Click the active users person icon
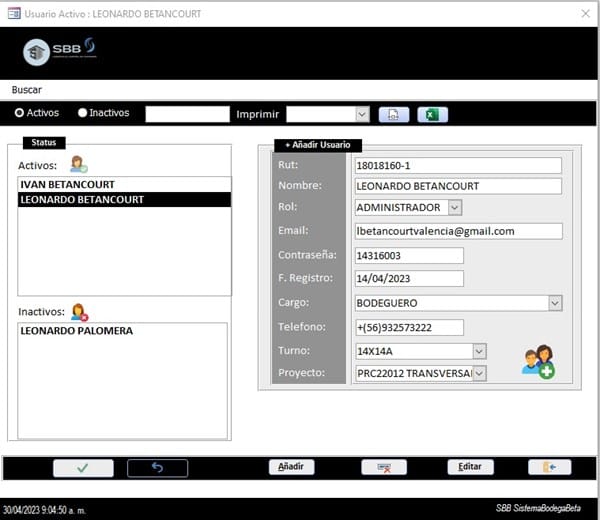 coord(78,165)
